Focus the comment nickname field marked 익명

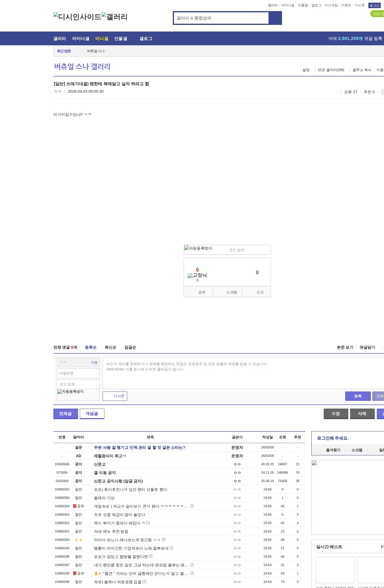pyautogui.click(x=78, y=362)
